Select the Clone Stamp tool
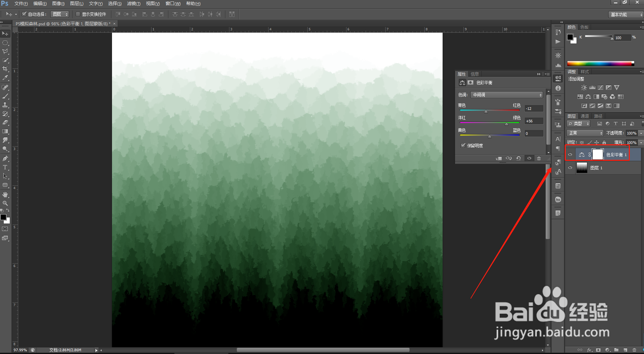The height and width of the screenshot is (354, 644). click(x=5, y=105)
